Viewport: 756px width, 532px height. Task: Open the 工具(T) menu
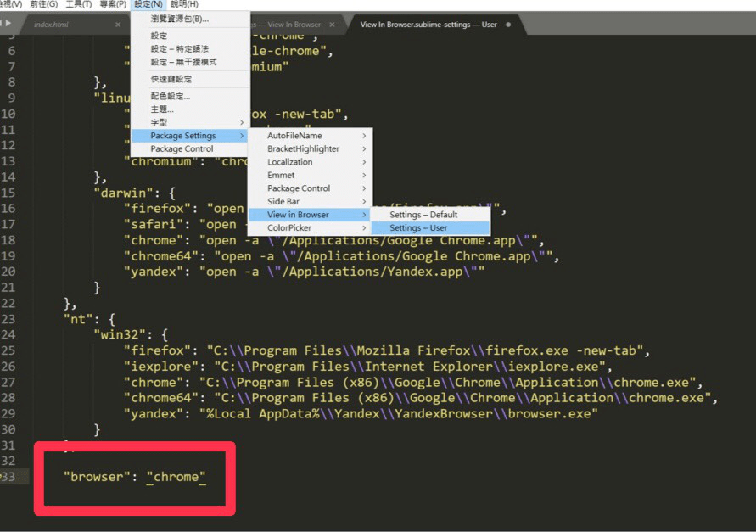(x=79, y=4)
